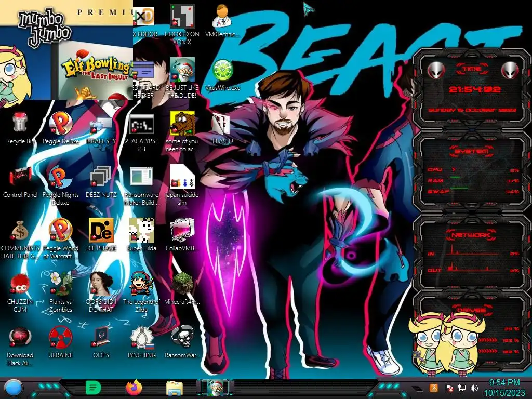Click the DIE PLEASE icon
Viewport: 532px width, 399px height.
point(101,235)
